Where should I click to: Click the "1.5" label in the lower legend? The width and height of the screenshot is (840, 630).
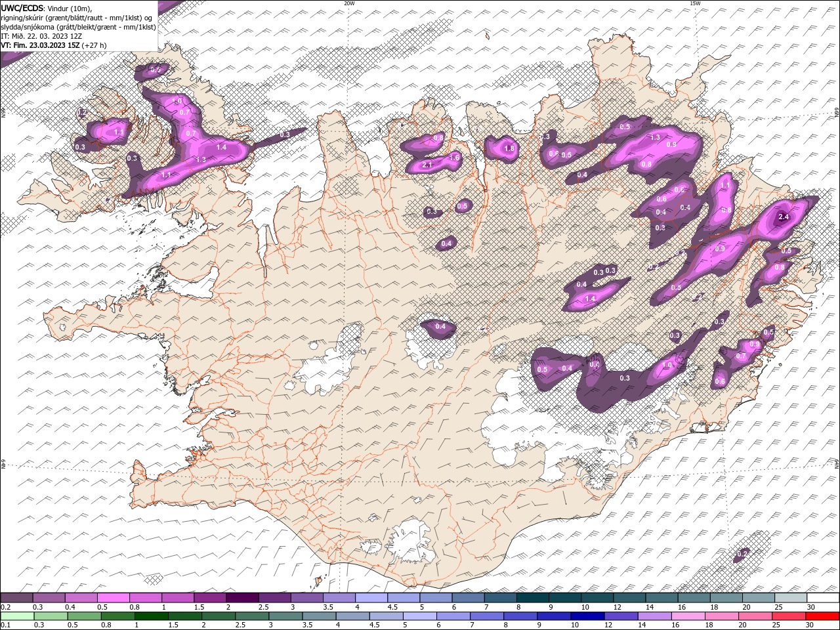[173, 625]
